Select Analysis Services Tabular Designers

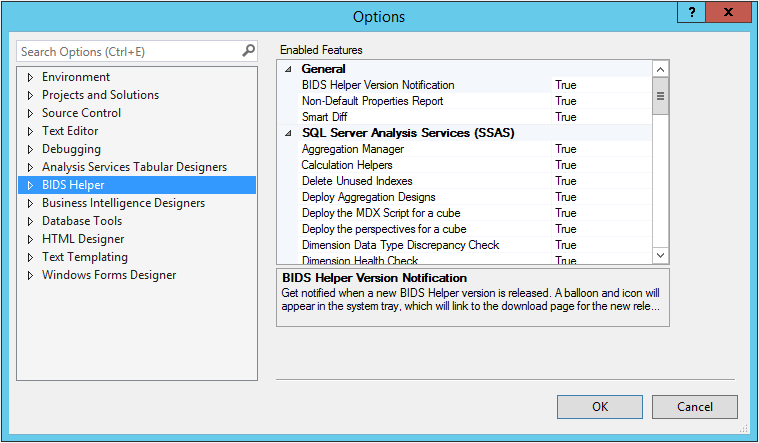[134, 167]
